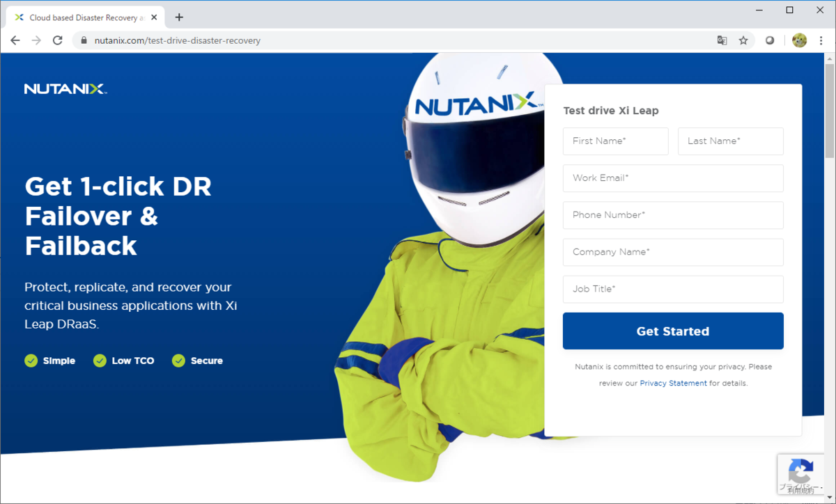Image resolution: width=836 pixels, height=504 pixels.
Task: Open the Chrome profile avatar
Action: pos(799,40)
